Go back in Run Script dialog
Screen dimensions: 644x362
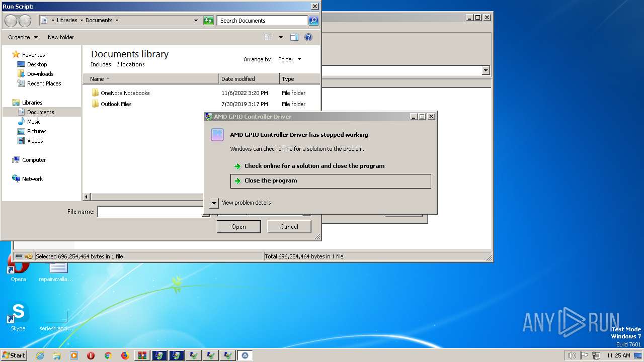11,21
